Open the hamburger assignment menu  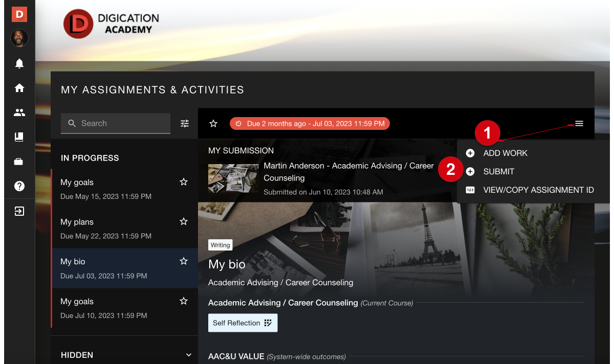click(x=579, y=124)
